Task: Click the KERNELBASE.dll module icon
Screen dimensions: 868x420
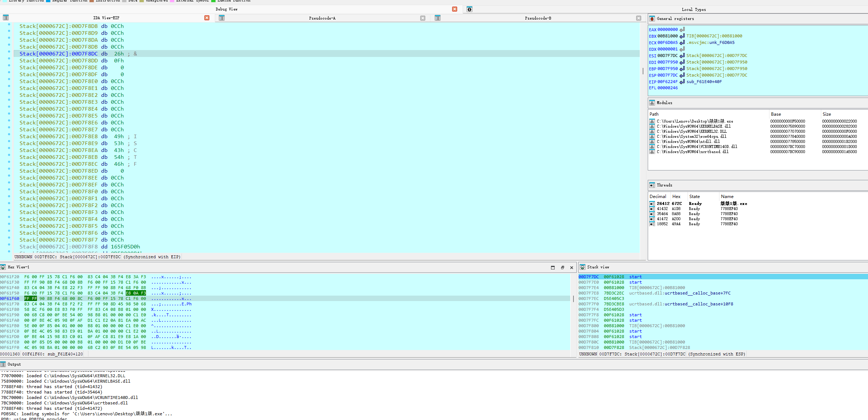Action: (x=652, y=127)
